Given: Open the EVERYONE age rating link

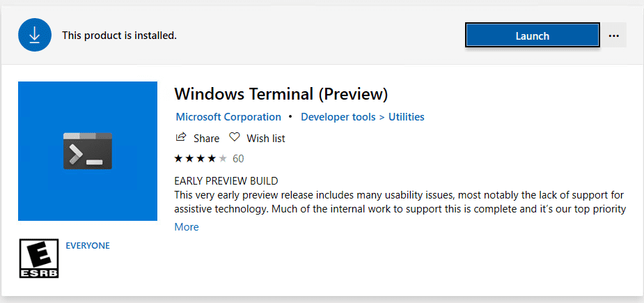Looking at the screenshot, I should [x=88, y=245].
